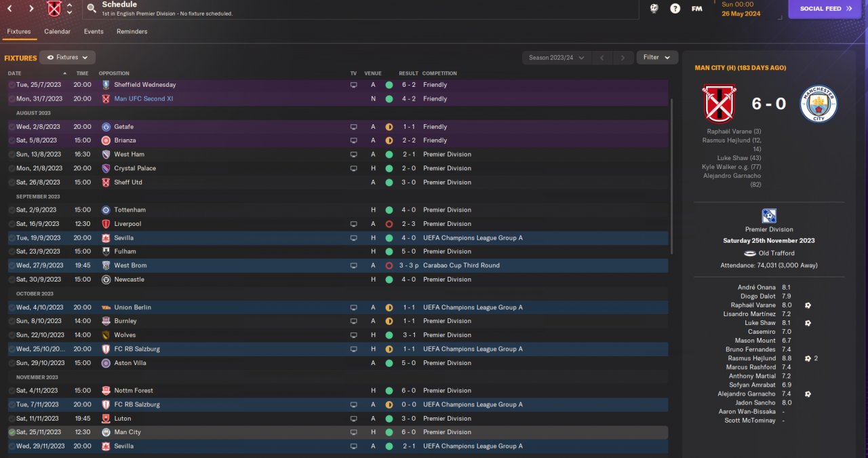
Task: Open the Man UFC Second XI link
Action: tap(144, 99)
